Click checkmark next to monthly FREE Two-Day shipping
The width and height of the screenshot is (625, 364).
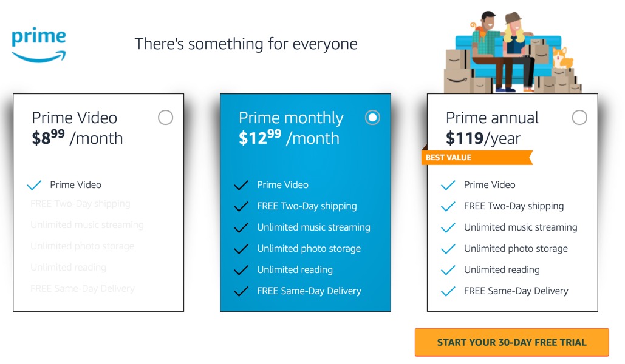[x=241, y=206]
